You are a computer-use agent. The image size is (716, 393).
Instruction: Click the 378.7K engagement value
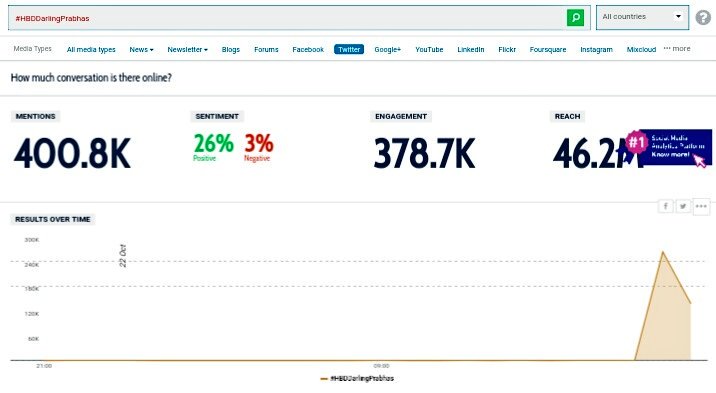click(x=424, y=153)
